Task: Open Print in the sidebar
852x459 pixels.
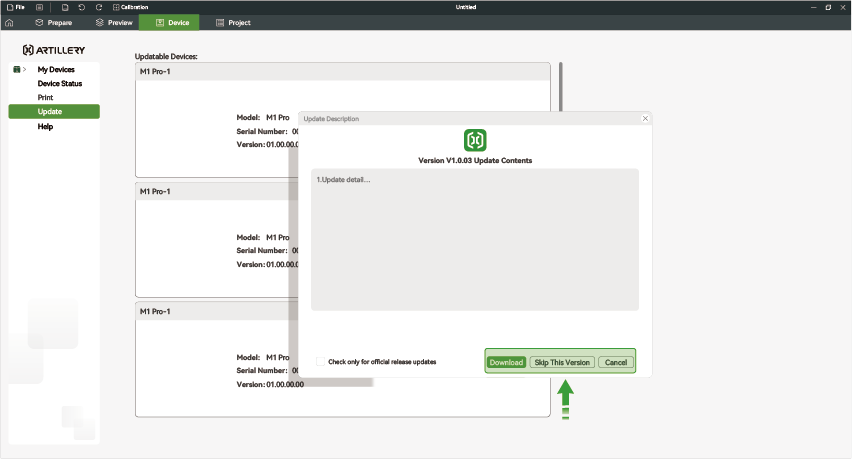Action: coord(45,98)
